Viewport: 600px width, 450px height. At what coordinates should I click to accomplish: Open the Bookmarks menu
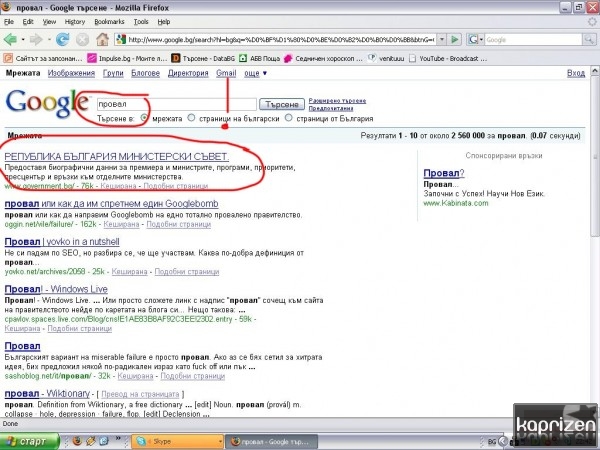click(109, 22)
